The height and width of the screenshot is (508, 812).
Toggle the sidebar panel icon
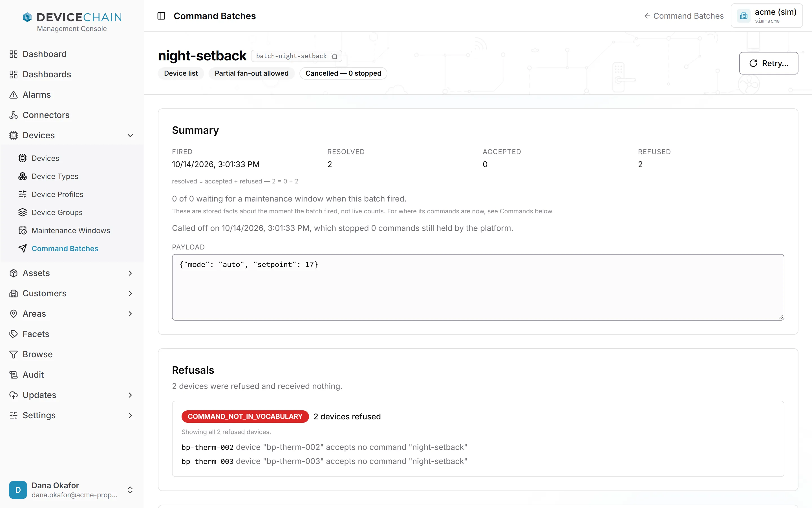point(161,16)
